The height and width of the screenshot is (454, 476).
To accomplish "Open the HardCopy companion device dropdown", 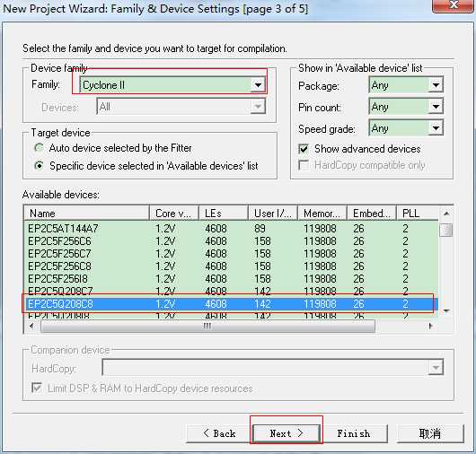I will 273,368.
